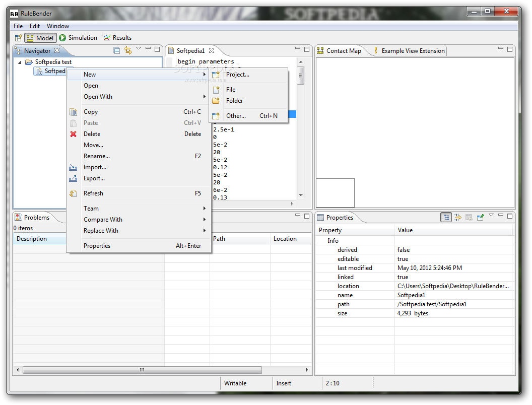The width and height of the screenshot is (532, 405).
Task: Open the Navigator view menu arrow
Action: (x=139, y=48)
